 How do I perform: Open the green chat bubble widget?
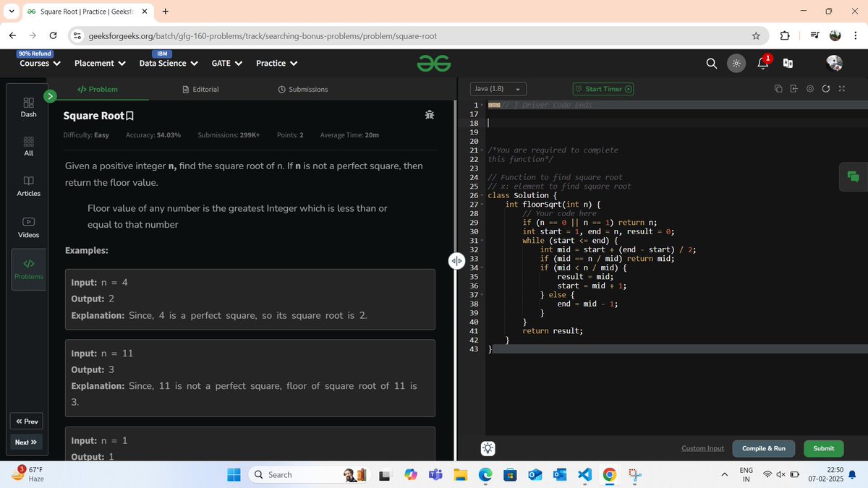point(854,176)
